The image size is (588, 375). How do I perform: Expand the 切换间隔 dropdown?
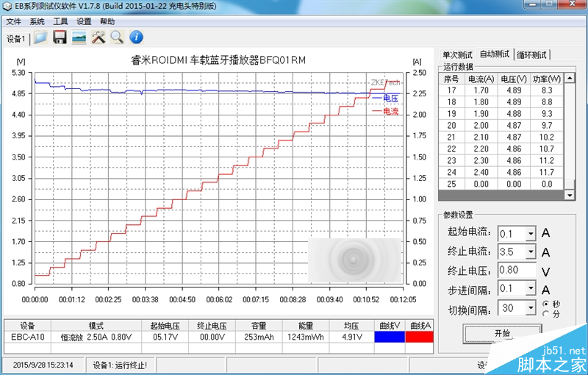pos(530,308)
